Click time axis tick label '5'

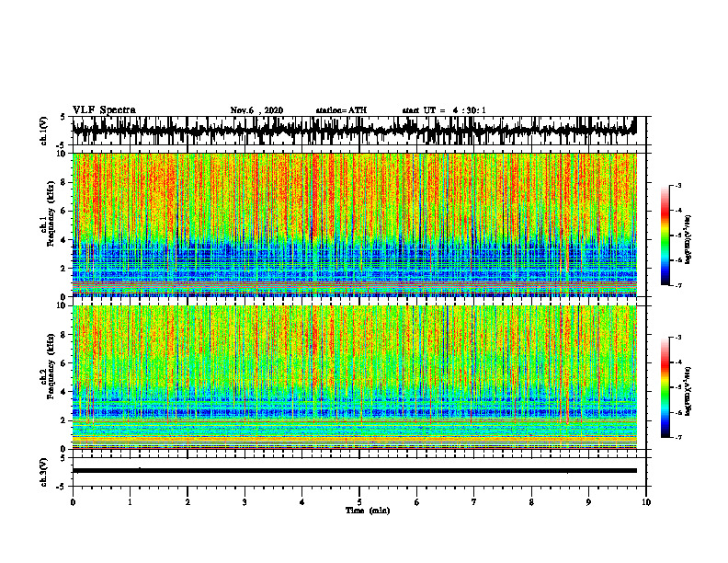(x=359, y=502)
